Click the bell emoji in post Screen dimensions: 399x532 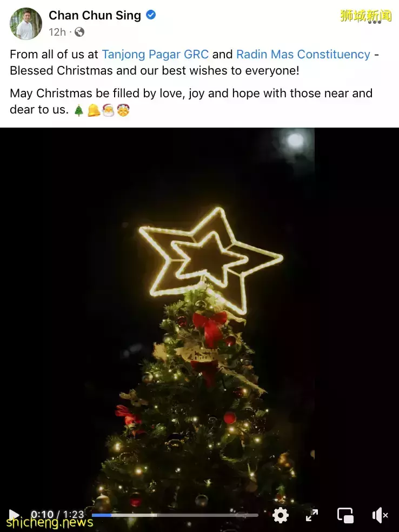click(94, 110)
